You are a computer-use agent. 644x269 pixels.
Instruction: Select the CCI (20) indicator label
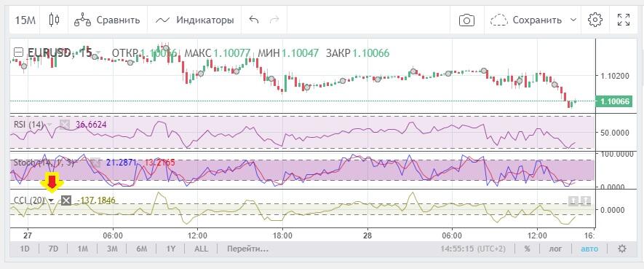30,200
